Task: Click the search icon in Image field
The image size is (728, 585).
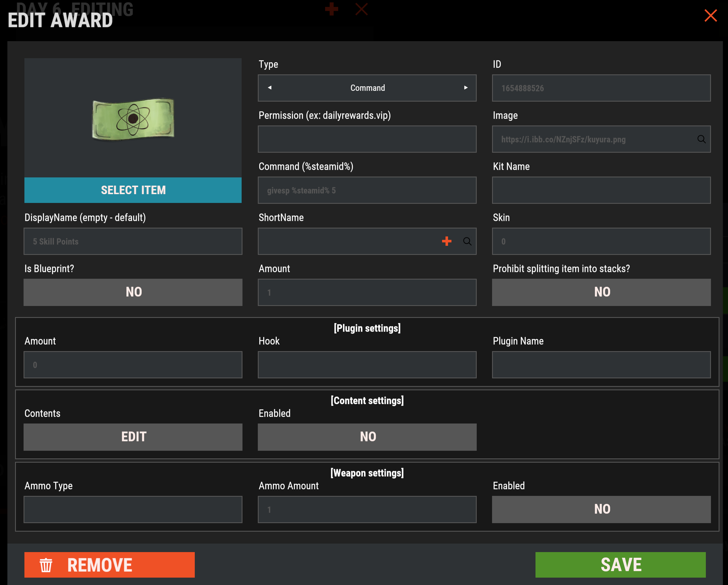Action: click(x=701, y=139)
